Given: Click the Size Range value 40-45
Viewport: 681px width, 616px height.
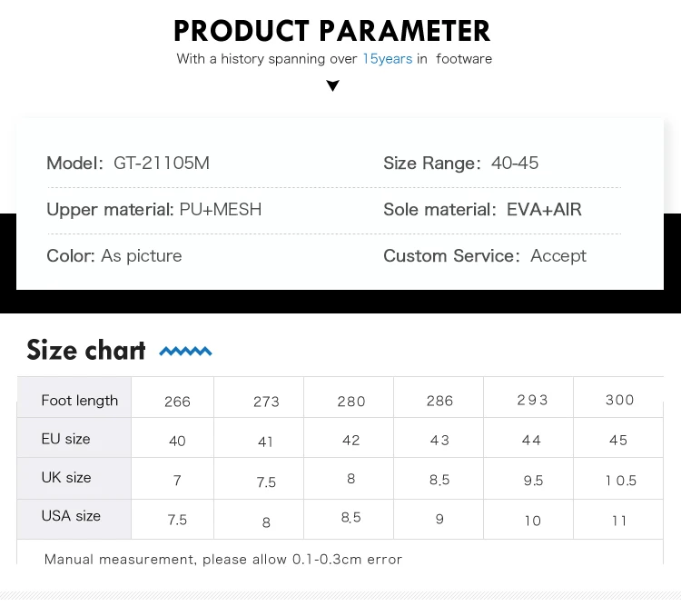Looking at the screenshot, I should click(515, 164).
